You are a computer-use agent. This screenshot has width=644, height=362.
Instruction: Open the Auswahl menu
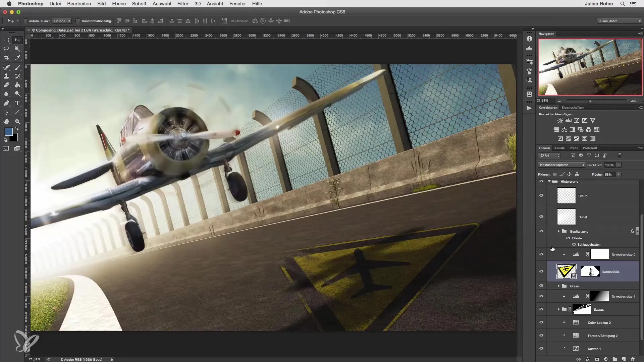[162, 4]
